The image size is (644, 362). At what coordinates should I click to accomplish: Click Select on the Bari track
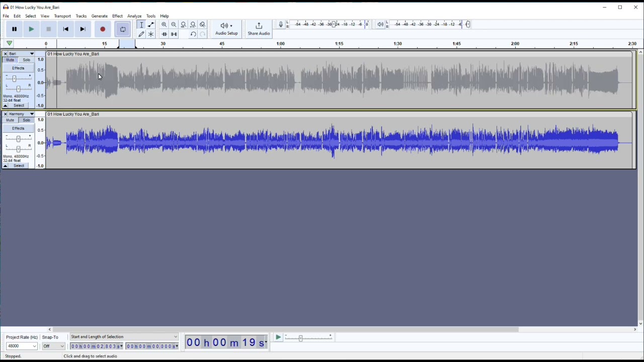tap(19, 106)
